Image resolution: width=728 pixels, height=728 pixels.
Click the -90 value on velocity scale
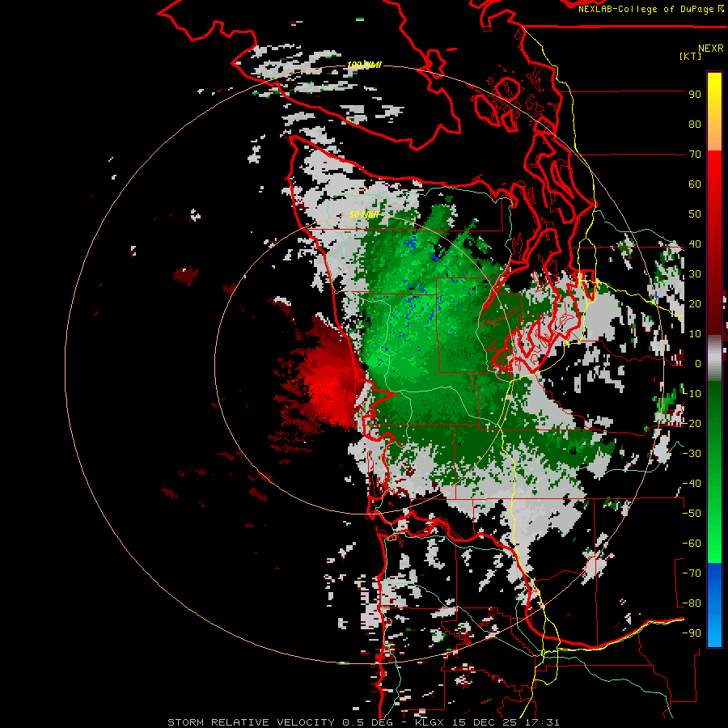click(x=692, y=633)
